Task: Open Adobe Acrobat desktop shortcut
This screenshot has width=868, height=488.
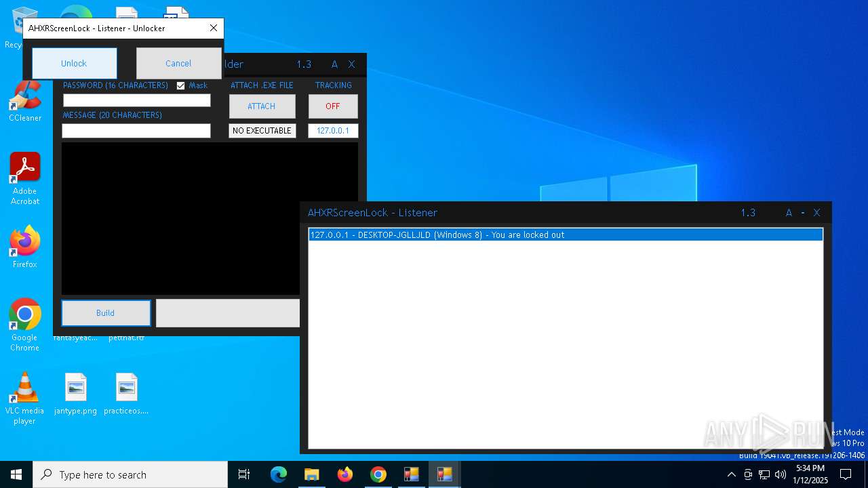Action: [x=25, y=179]
